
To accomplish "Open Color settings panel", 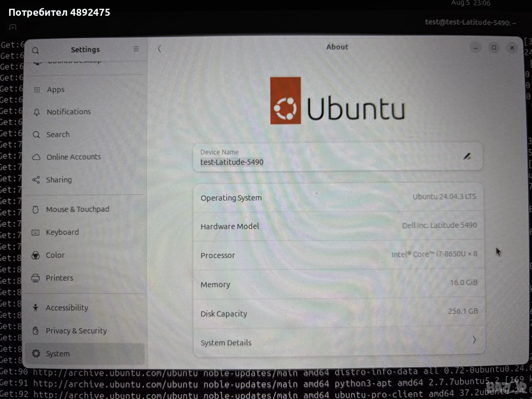I will pos(85,255).
